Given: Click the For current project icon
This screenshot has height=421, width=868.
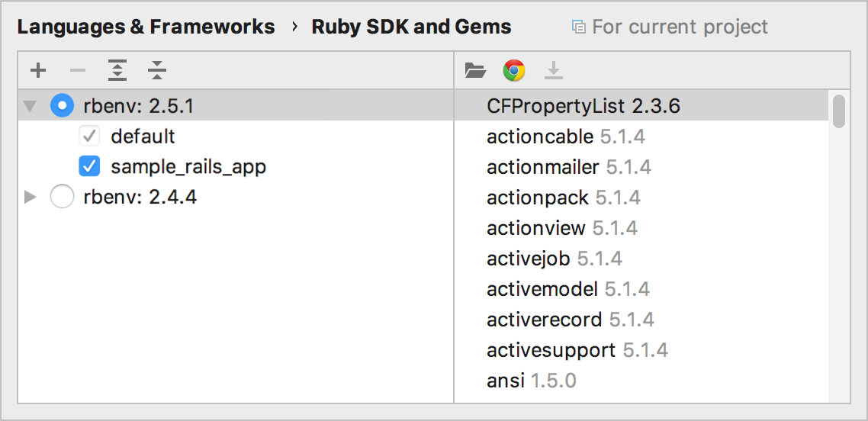Looking at the screenshot, I should (579, 27).
